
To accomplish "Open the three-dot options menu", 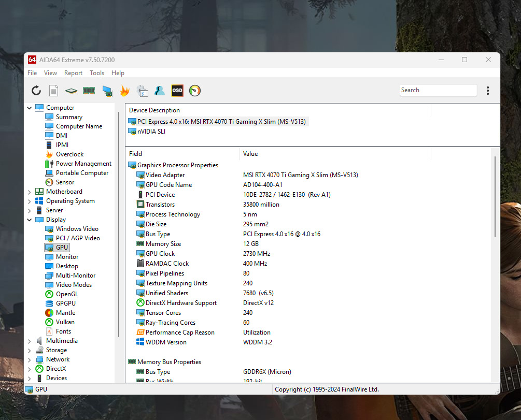I will point(487,91).
